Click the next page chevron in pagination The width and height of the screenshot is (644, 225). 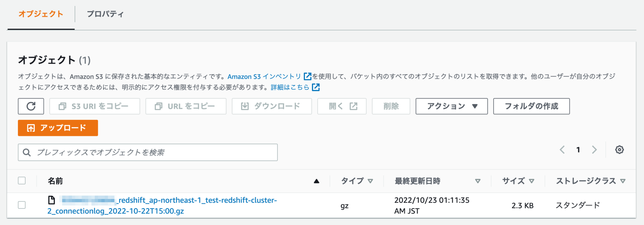(594, 150)
